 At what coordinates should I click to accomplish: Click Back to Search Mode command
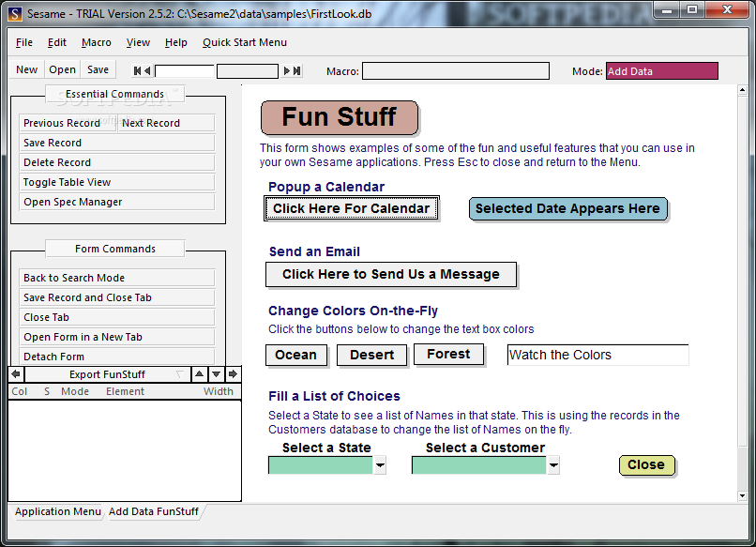click(117, 278)
